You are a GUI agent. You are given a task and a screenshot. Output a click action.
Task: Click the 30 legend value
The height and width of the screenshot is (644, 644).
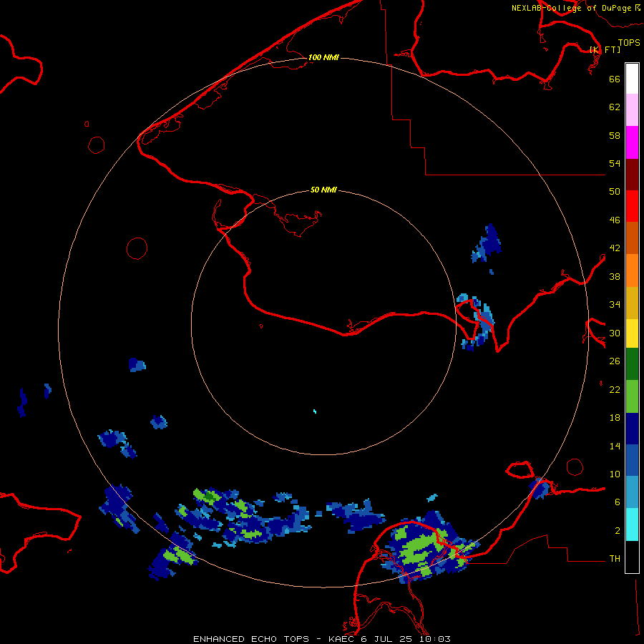615,333
